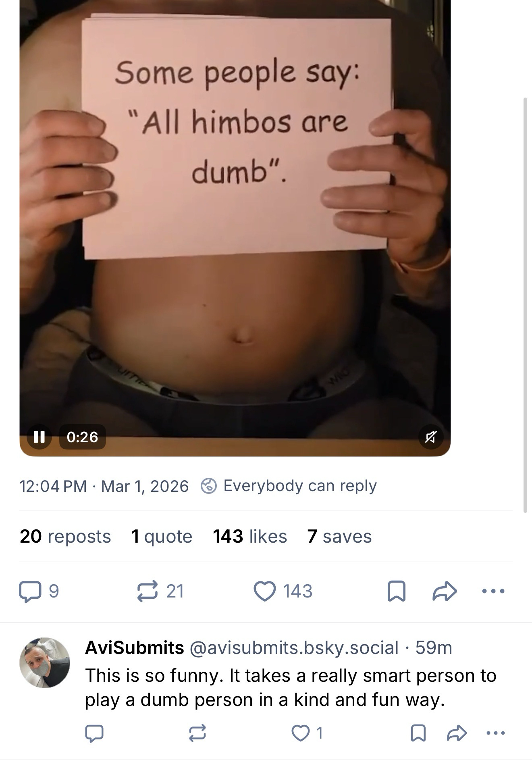The height and width of the screenshot is (762, 532).
Task: Open the list of 143 likes
Action: (250, 537)
